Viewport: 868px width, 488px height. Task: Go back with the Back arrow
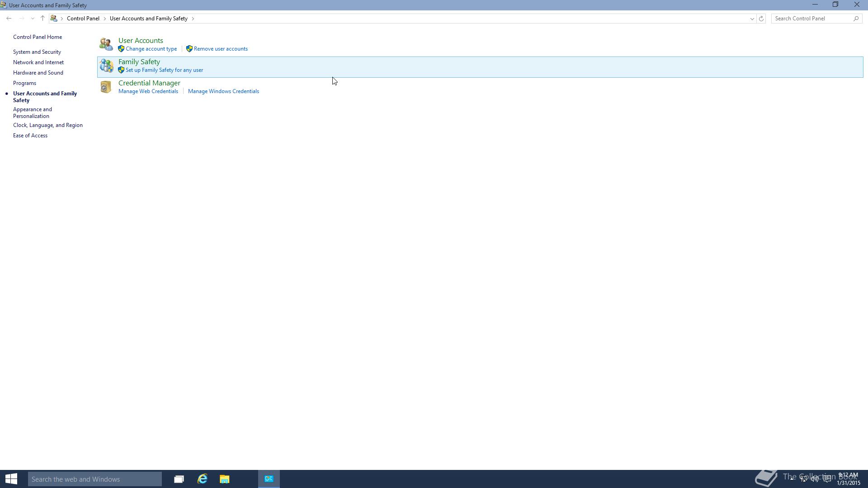[x=9, y=19]
